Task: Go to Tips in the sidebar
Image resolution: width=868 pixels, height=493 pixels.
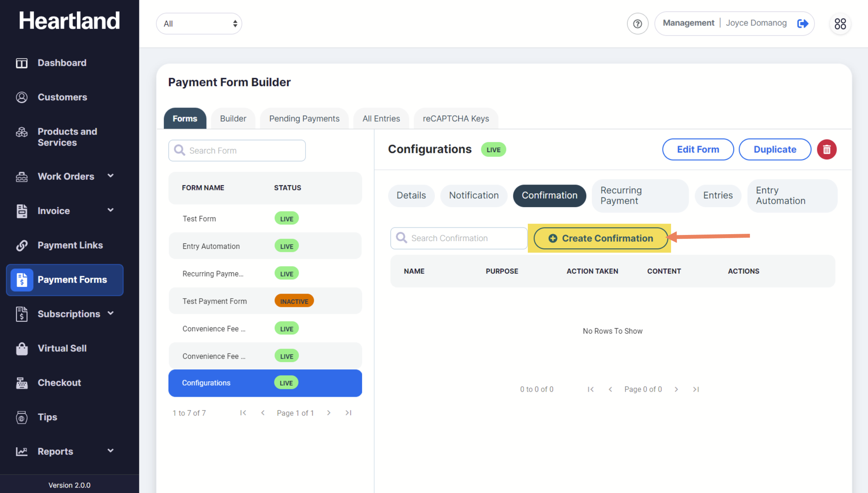Action: click(47, 417)
